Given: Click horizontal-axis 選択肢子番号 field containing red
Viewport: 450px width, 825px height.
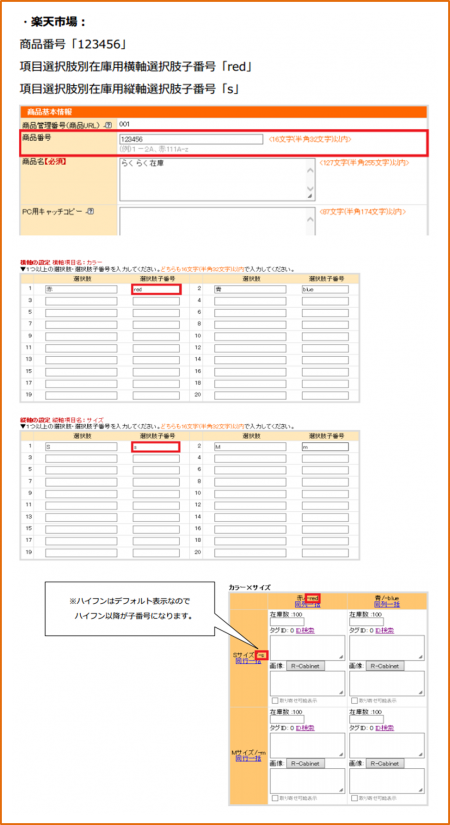Looking at the screenshot, I should pos(156,289).
